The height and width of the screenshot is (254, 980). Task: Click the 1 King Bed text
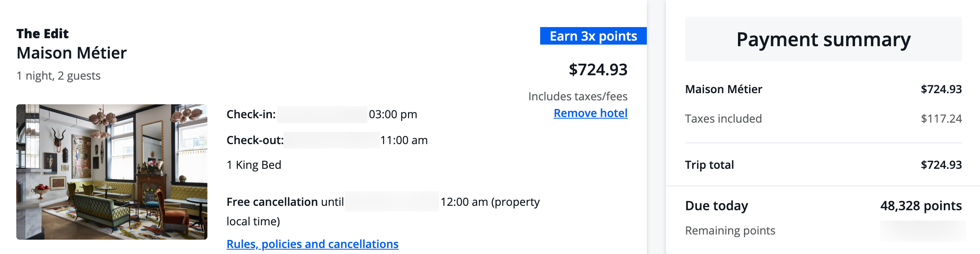[x=254, y=165]
